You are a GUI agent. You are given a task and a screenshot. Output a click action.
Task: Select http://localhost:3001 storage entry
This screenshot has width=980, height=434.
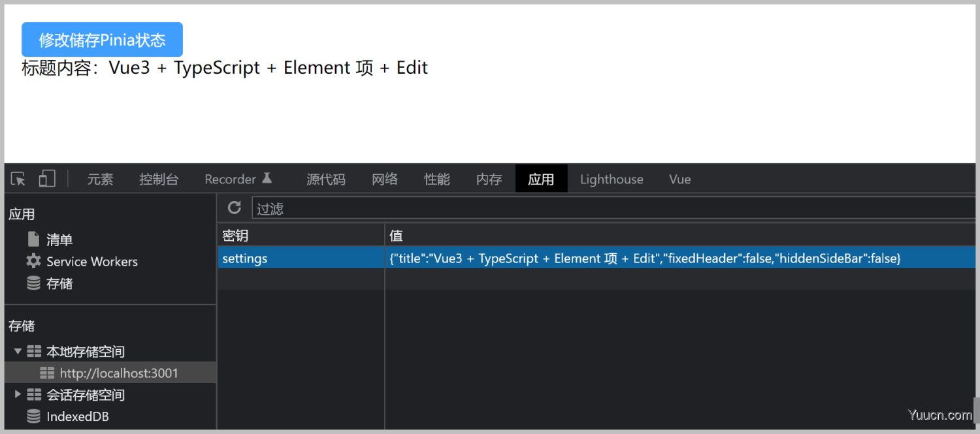click(x=119, y=373)
